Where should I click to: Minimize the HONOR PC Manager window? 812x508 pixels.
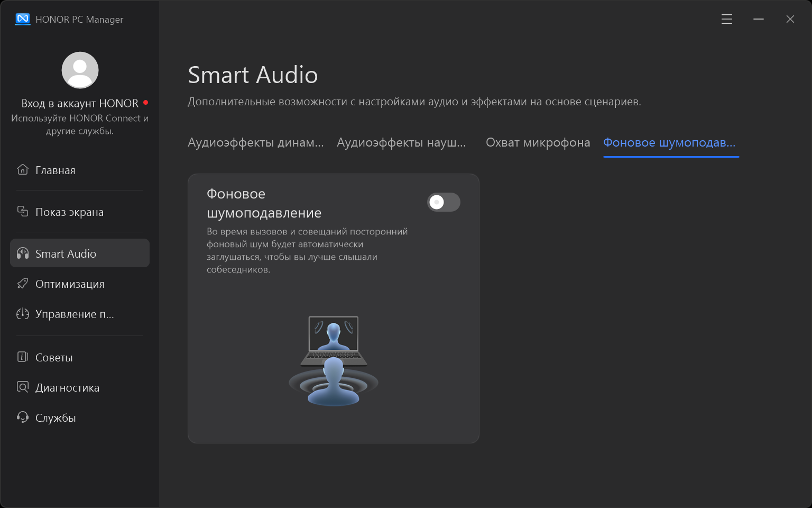pyautogui.click(x=759, y=19)
